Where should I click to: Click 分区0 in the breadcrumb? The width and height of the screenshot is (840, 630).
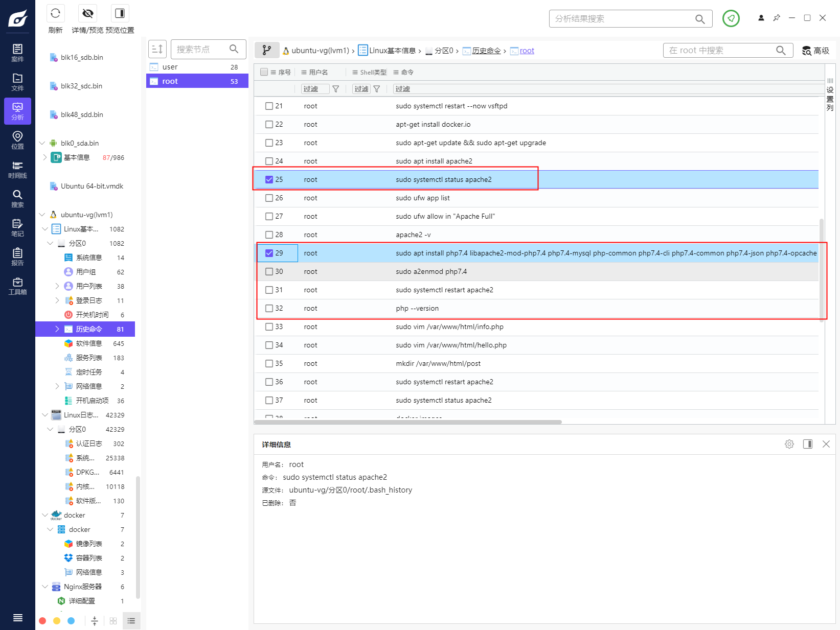point(444,51)
